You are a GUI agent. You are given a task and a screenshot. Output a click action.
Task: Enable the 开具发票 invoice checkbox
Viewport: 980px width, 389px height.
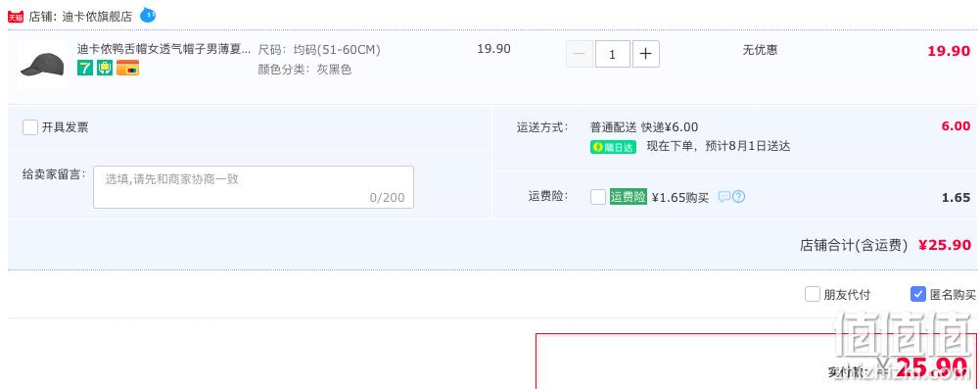[30, 127]
